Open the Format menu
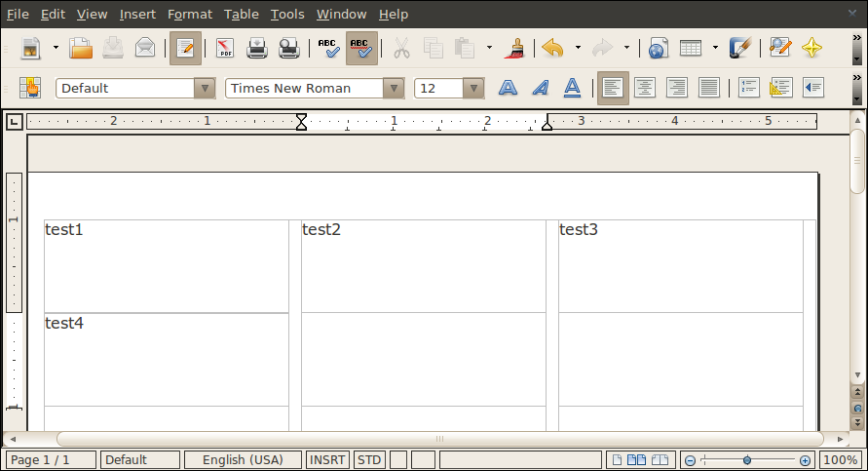This screenshot has height=471, width=868. [190, 15]
